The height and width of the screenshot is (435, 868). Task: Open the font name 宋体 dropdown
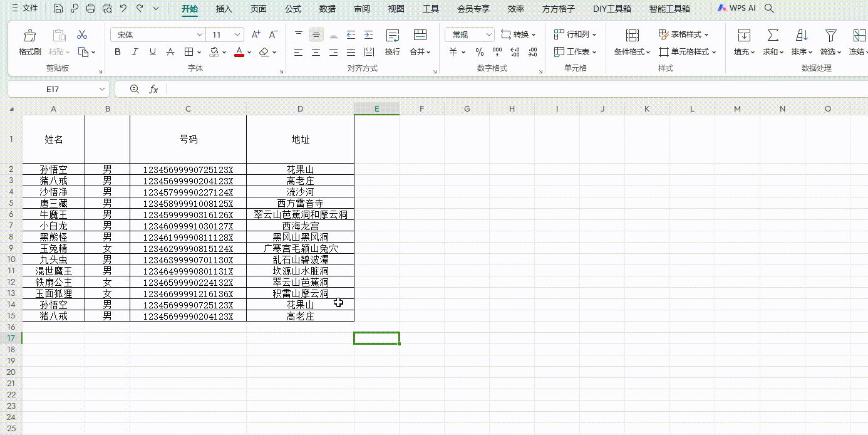[x=200, y=35]
